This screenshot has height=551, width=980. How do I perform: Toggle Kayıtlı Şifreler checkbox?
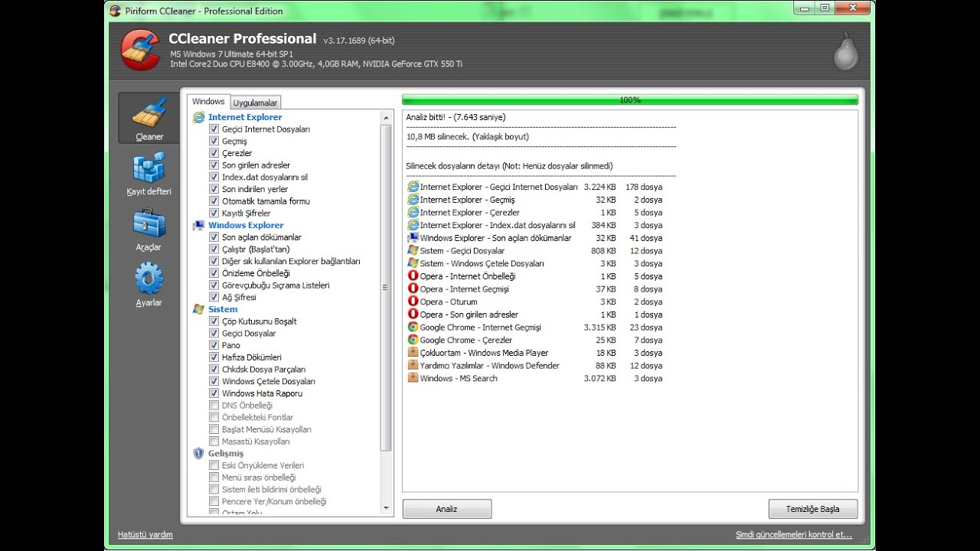(214, 213)
